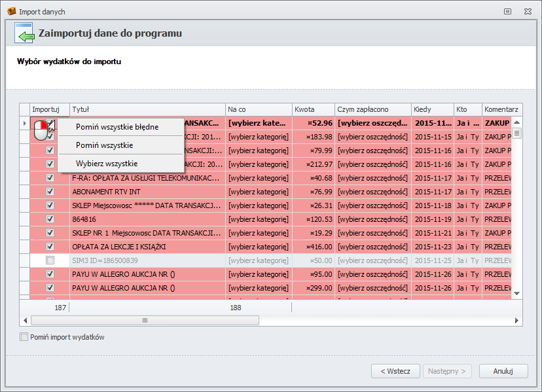The image size is (542, 392).
Task: Click the green import arrow icon
Action: pyautogui.click(x=25, y=34)
